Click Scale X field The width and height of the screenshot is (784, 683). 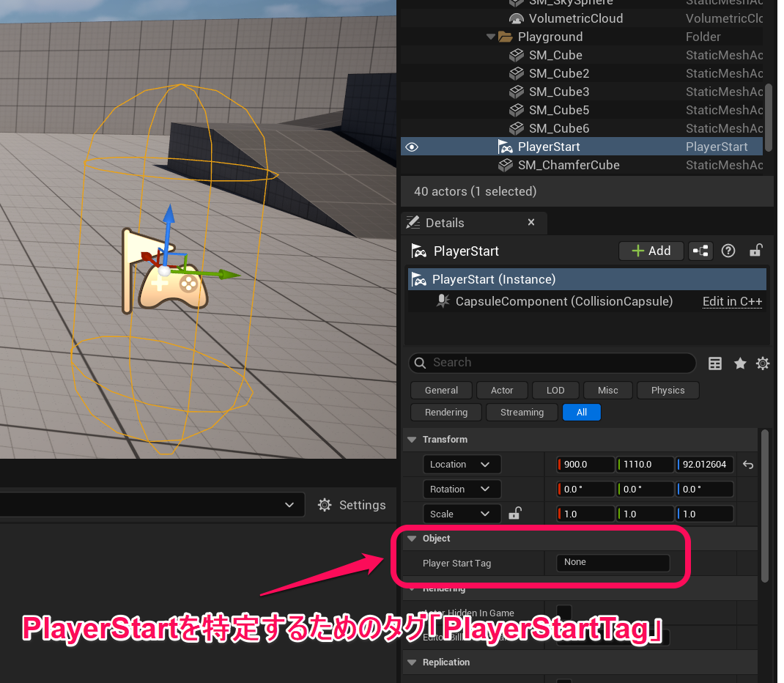coord(585,514)
